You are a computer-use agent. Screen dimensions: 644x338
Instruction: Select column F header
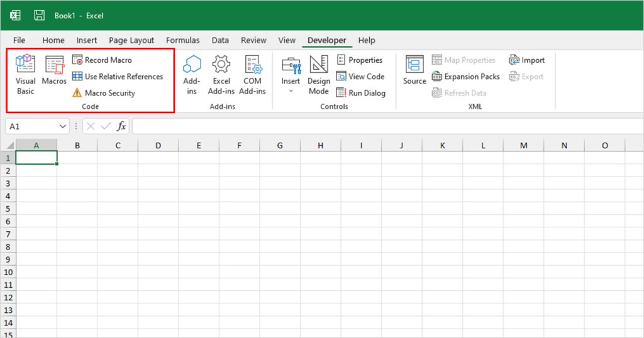point(239,146)
